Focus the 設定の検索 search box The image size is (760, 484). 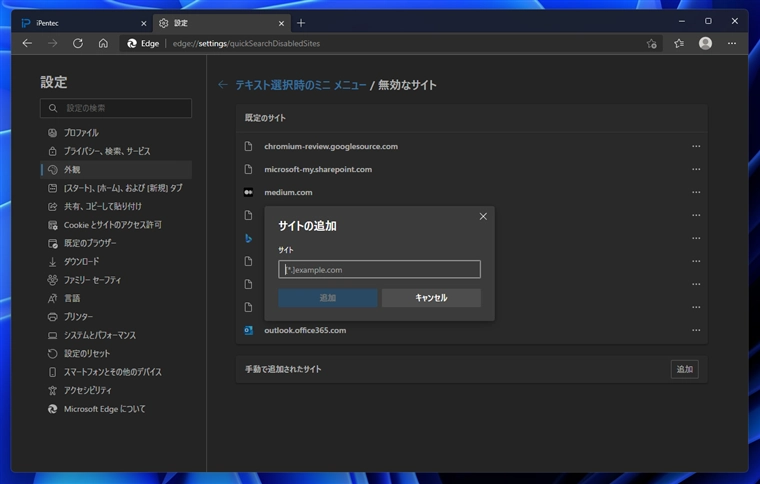pos(116,108)
